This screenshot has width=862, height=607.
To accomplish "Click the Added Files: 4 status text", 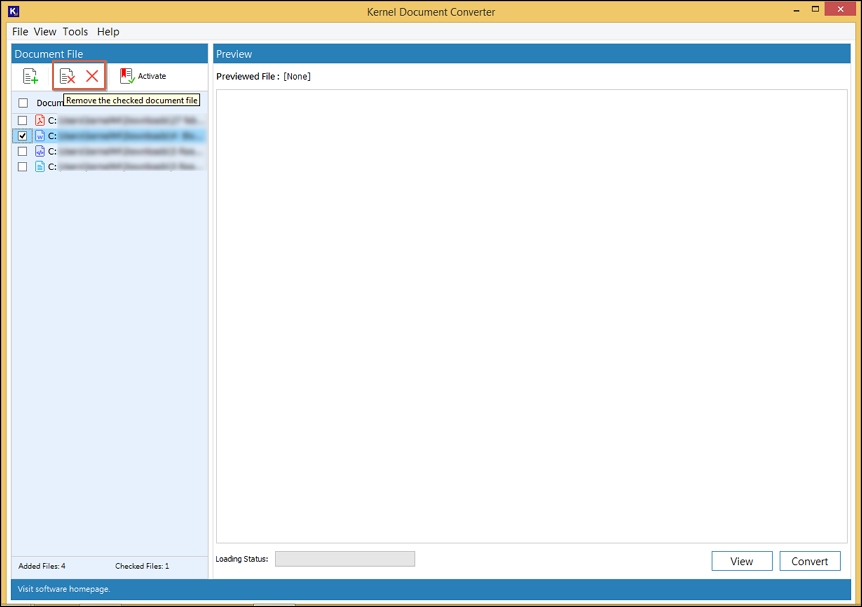I will point(42,566).
